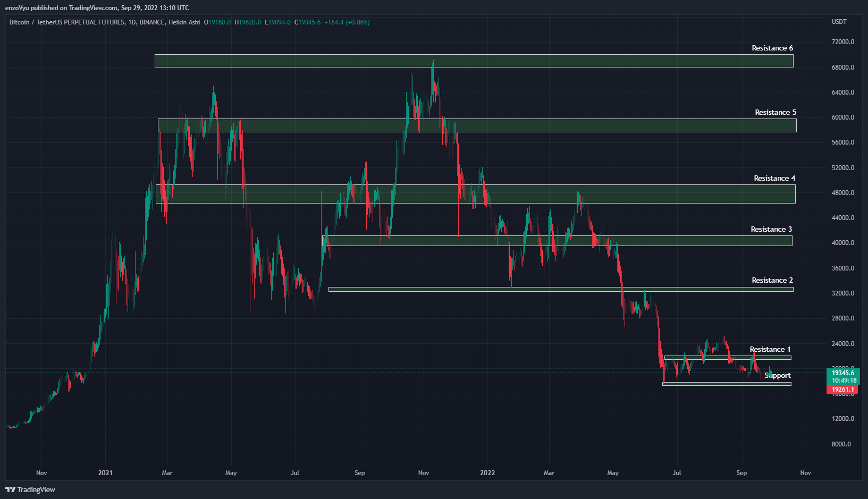
Task: Click the USDT currency label on price axis
Action: coord(839,22)
